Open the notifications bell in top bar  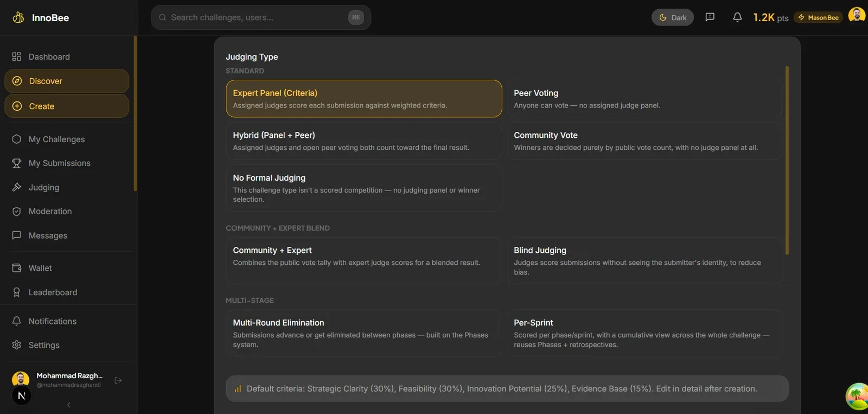[737, 17]
